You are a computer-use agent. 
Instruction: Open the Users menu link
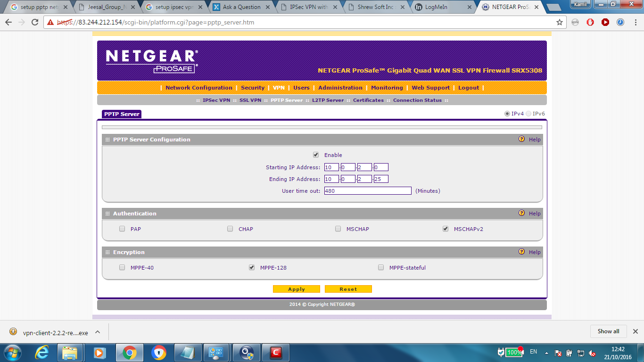coord(301,88)
